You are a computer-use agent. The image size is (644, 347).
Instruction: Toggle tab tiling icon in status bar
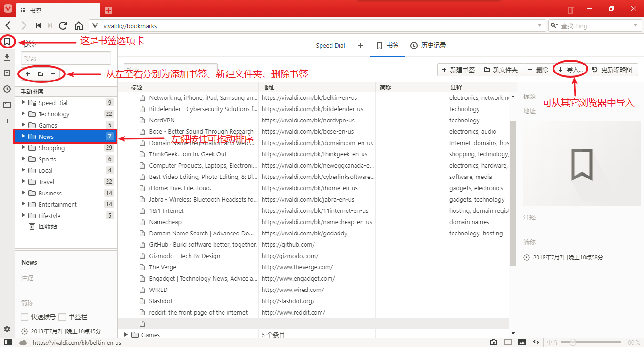508,342
